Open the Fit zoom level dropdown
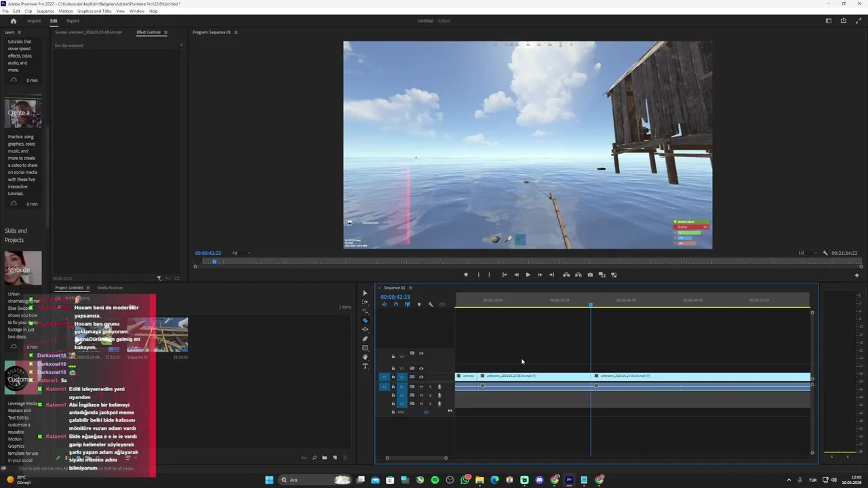Viewport: 868px width, 488px height. pos(241,253)
